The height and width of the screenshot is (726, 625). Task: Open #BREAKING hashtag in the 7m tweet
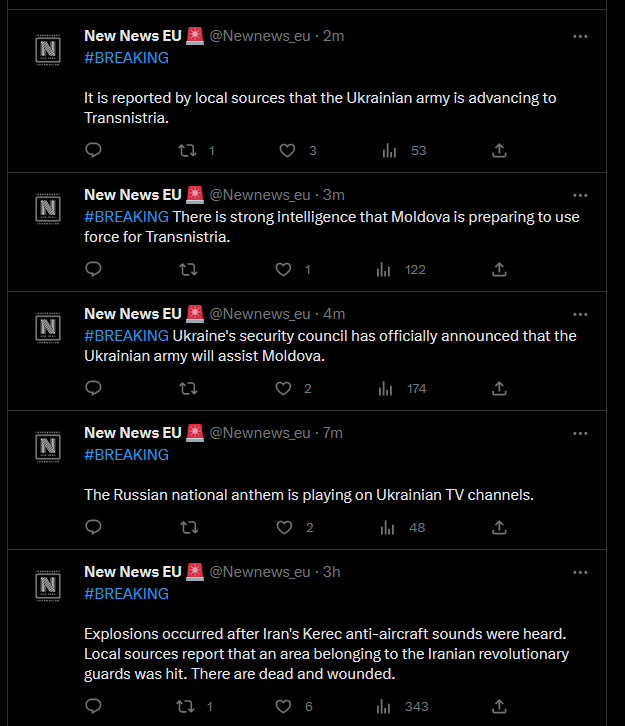coord(126,455)
